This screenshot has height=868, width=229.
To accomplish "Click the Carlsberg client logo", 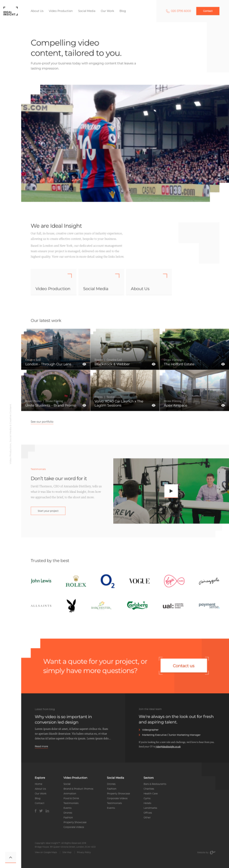I will coord(137,605).
